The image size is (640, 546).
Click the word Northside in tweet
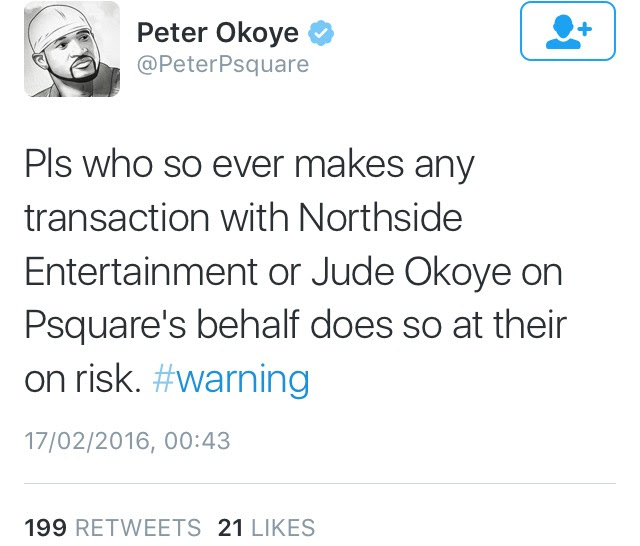coord(380,218)
